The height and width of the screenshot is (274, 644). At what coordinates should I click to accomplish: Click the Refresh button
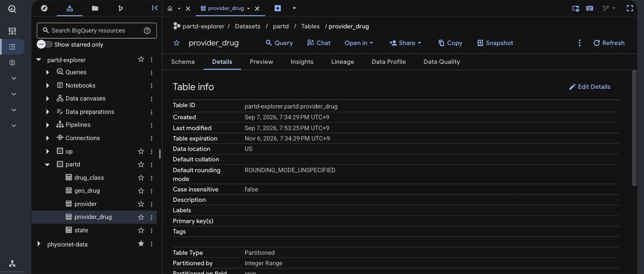(609, 43)
